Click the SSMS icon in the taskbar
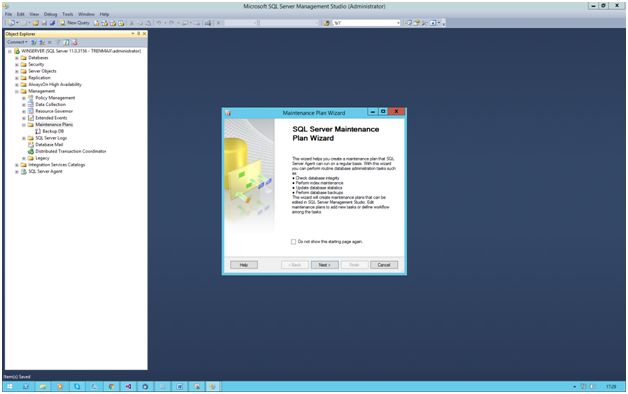628x394 pixels. [212, 386]
